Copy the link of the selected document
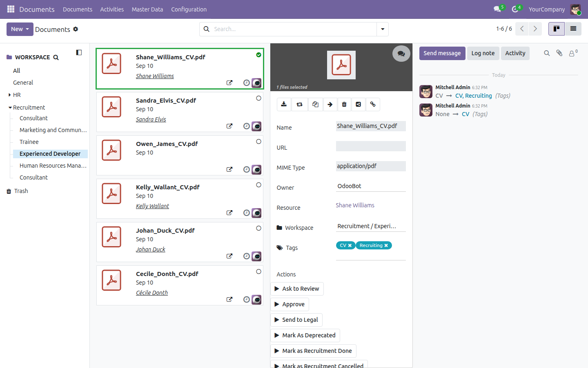The image size is (588, 368). click(373, 104)
